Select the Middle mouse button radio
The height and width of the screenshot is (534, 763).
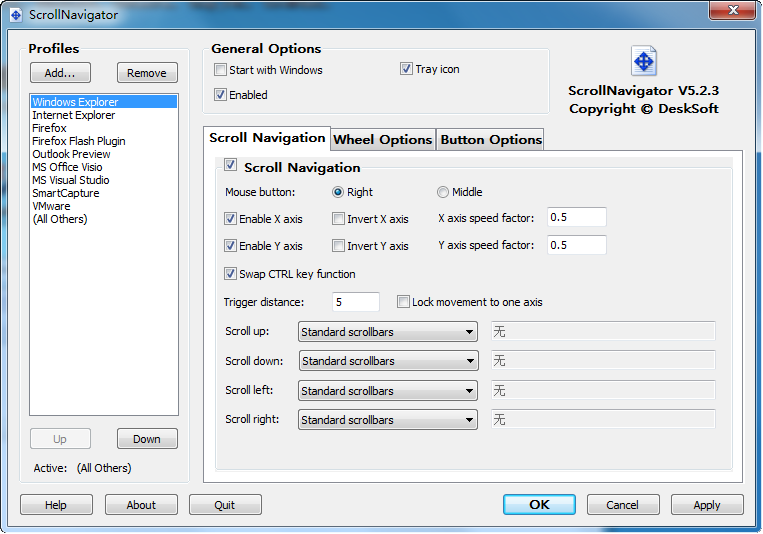tap(443, 192)
